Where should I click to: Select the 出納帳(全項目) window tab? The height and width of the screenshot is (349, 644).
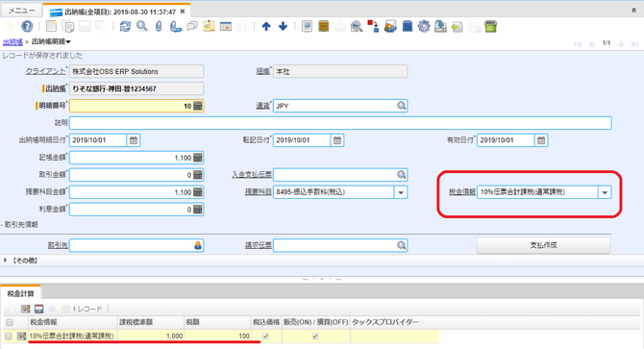(115, 12)
